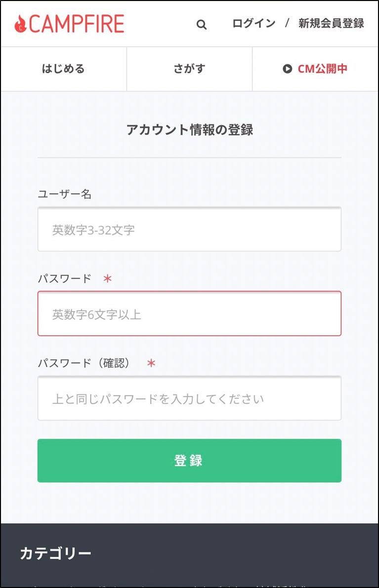Switch to the さがす tab
Screen dimensions: 379x588
pos(189,69)
